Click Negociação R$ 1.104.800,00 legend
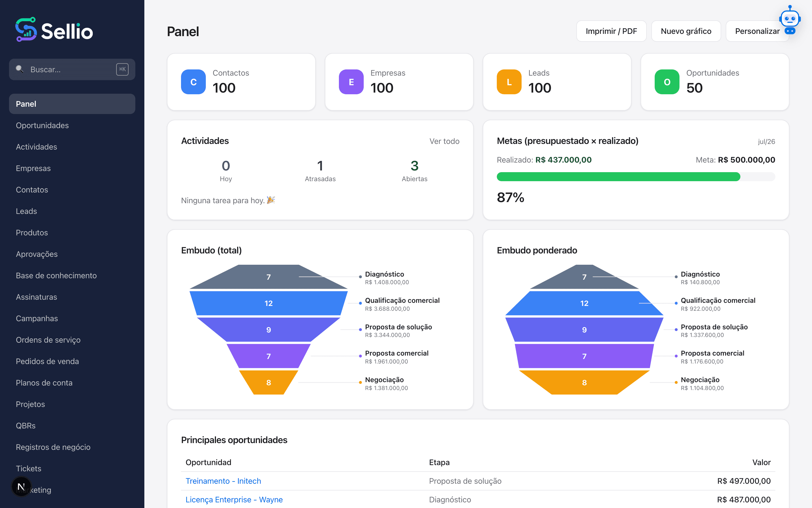812x508 pixels. [x=702, y=384]
